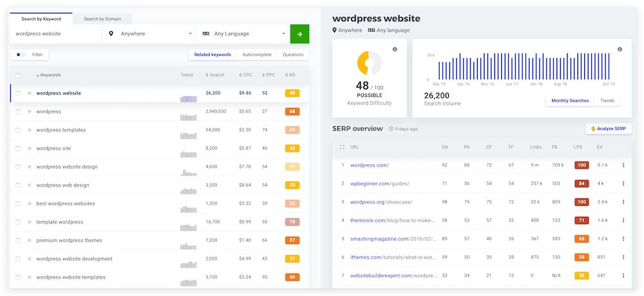Open three-dot menu for themeisle.com result
The height and width of the screenshot is (296, 644).
click(x=623, y=221)
